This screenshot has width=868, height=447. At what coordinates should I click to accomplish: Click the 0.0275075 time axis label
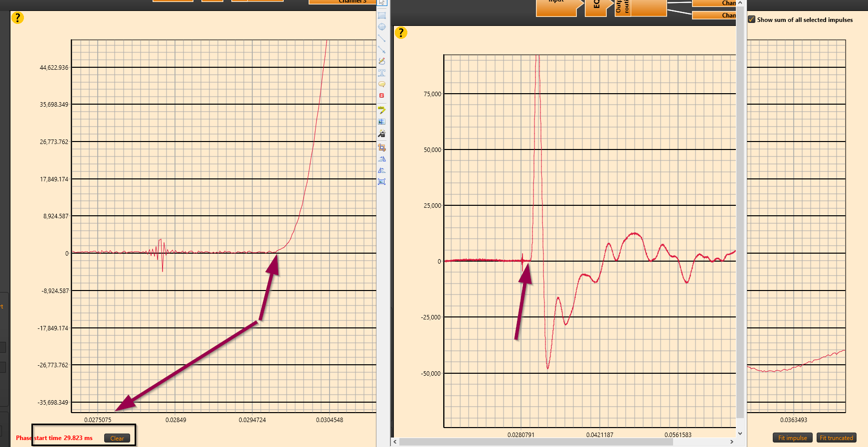98,420
